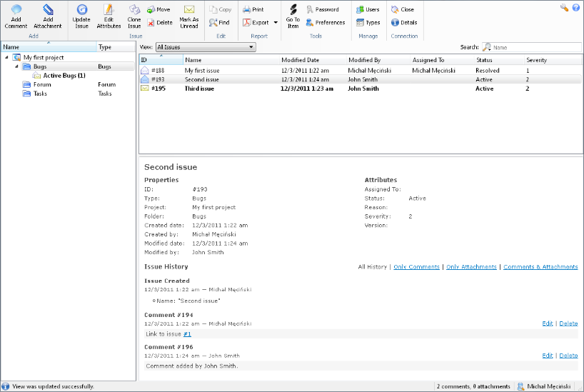Collapse the My first project tree node
The width and height of the screenshot is (584, 392).
point(6,57)
